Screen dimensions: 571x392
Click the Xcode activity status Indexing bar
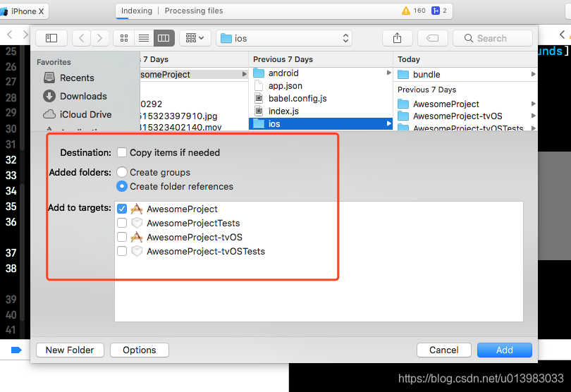pyautogui.click(x=284, y=11)
